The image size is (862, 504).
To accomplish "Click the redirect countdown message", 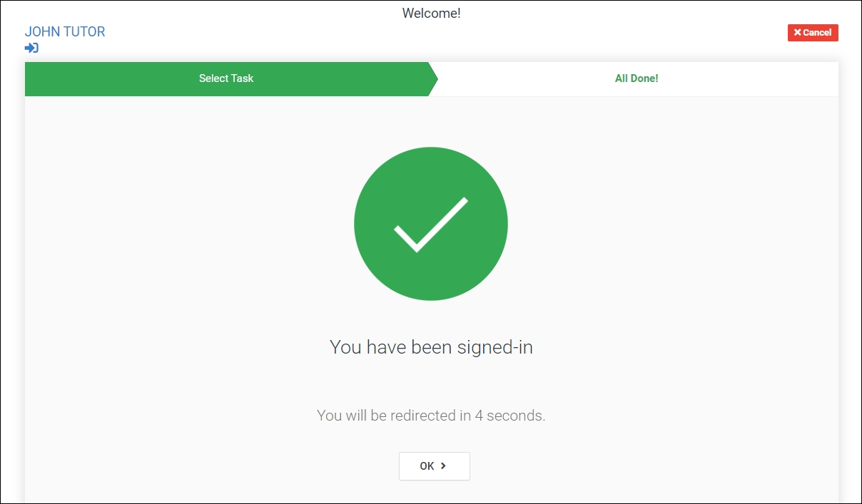I will point(431,415).
